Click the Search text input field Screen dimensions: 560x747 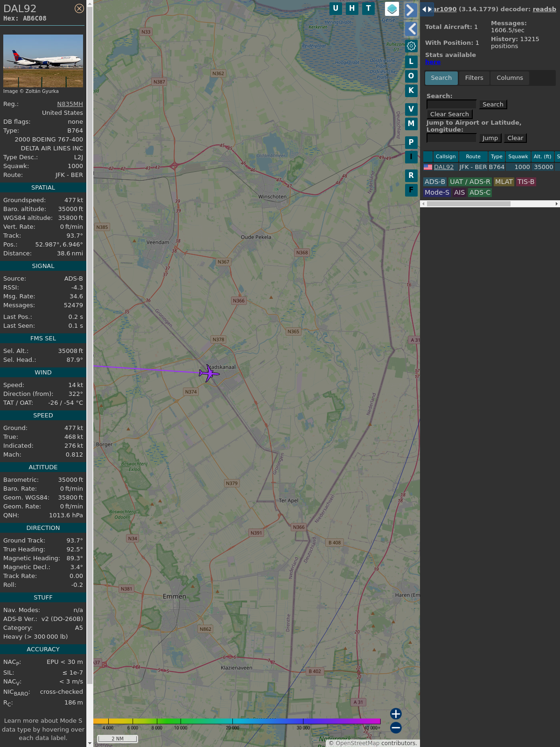point(451,104)
